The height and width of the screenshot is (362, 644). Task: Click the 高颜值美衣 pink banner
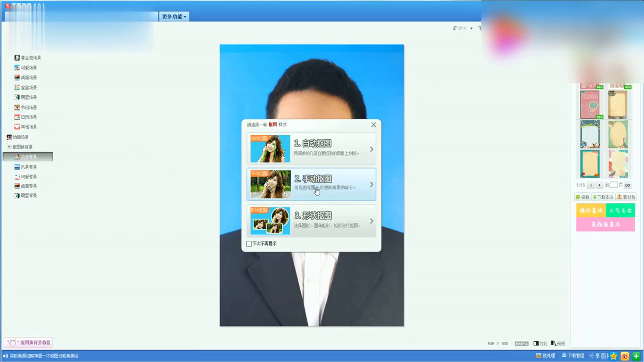pos(605,224)
